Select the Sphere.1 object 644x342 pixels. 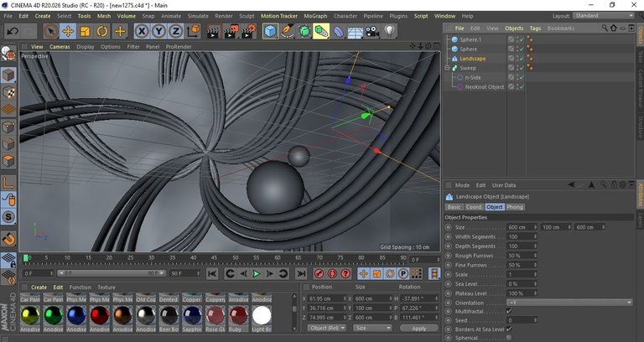coord(470,40)
